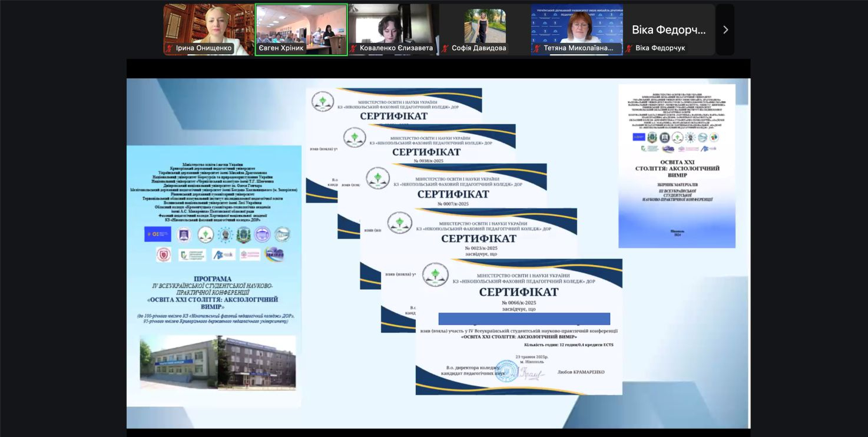Select the large Віка Федорчук name tile
This screenshot has height=437, width=868.
pyautogui.click(x=669, y=29)
